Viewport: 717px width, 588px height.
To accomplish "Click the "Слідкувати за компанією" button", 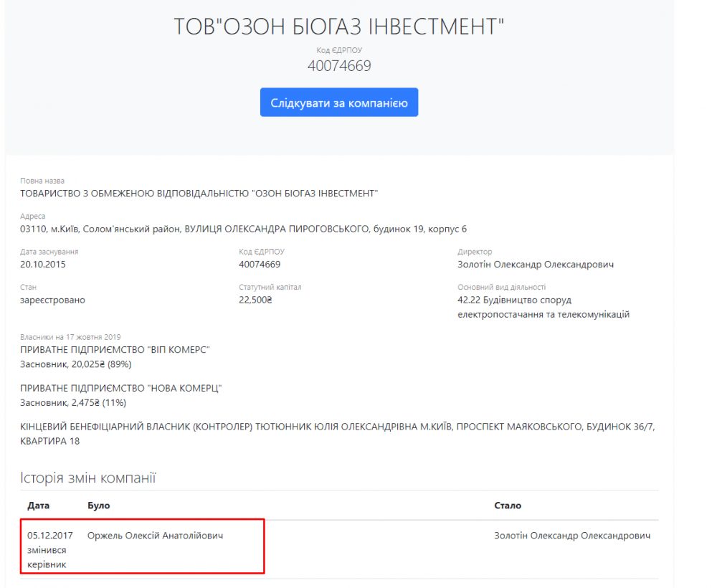I will point(339,103).
